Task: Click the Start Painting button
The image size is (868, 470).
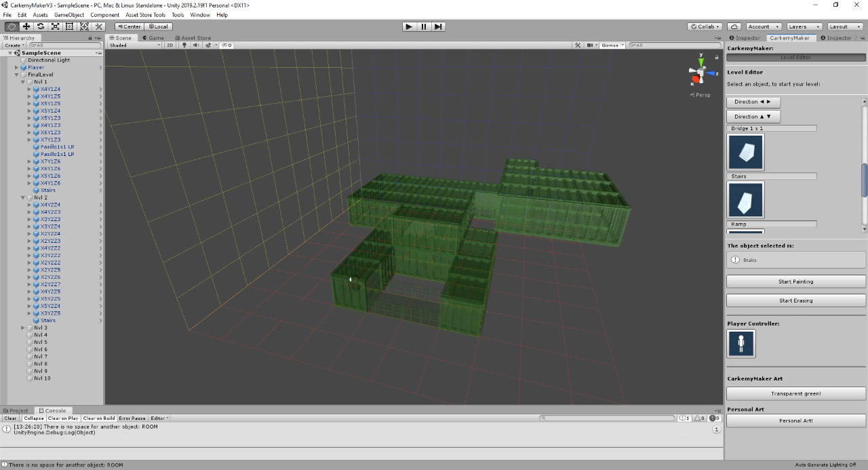Action: (x=796, y=281)
